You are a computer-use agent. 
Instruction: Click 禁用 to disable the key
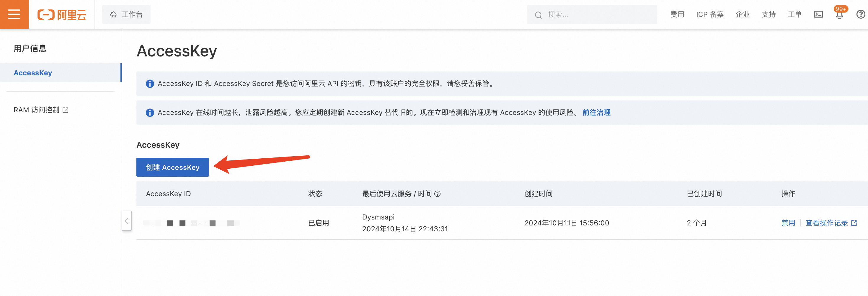788,223
